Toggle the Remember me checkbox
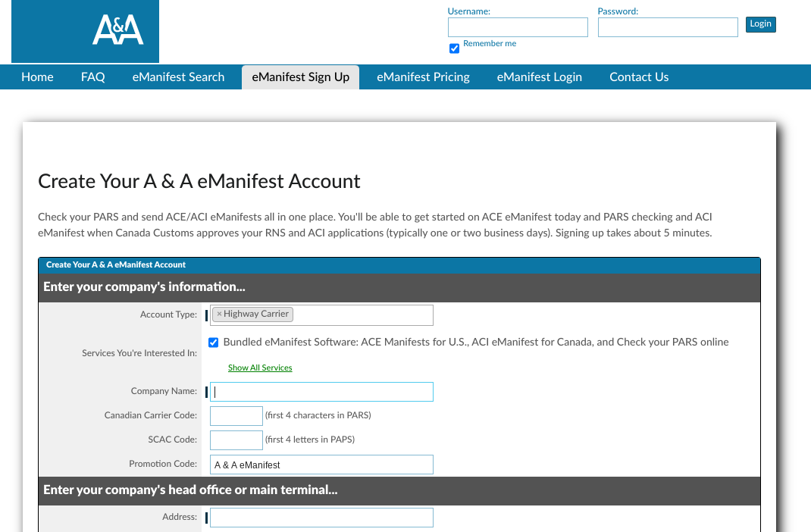This screenshot has height=532, width=811. [454, 49]
